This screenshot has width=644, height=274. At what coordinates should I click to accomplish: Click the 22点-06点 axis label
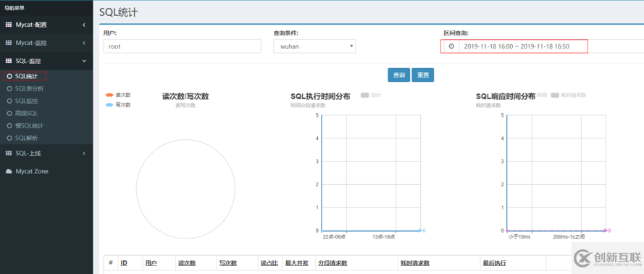pyautogui.click(x=334, y=236)
